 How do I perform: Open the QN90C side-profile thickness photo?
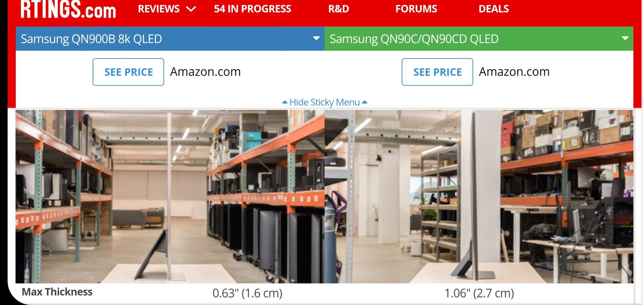[x=479, y=196]
